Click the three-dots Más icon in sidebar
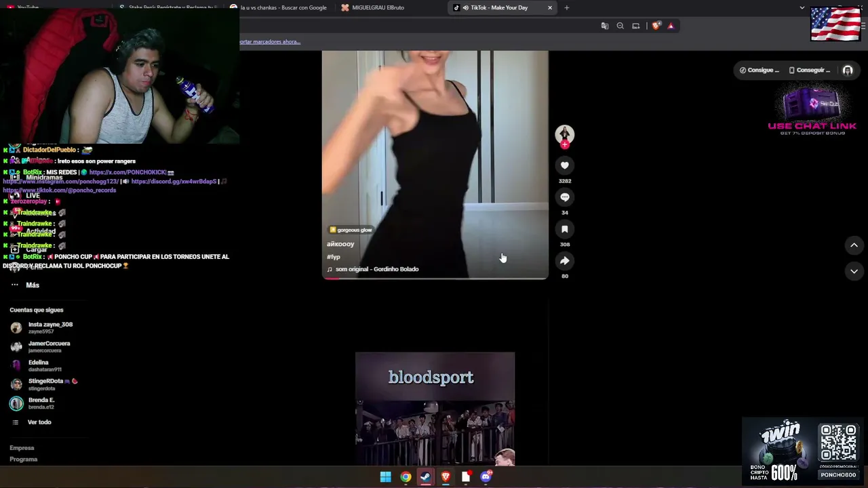 15,285
